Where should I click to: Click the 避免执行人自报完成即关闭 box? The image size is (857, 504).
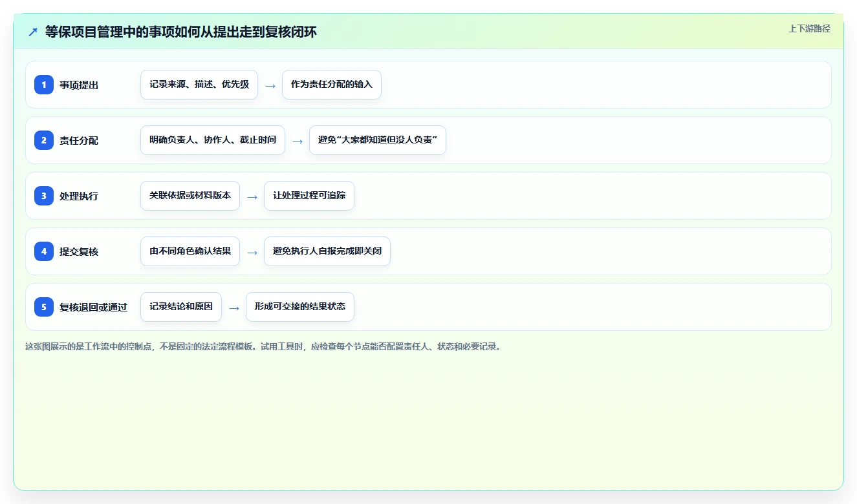click(327, 251)
